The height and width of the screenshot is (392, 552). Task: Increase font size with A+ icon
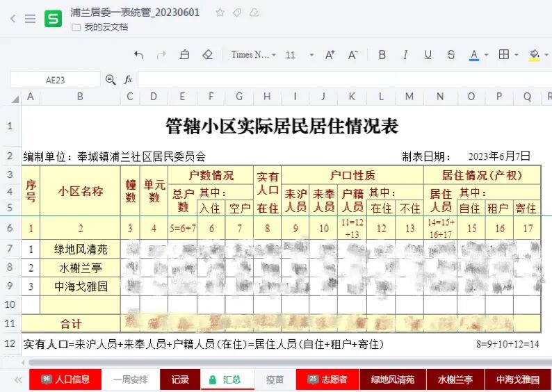pyautogui.click(x=330, y=55)
